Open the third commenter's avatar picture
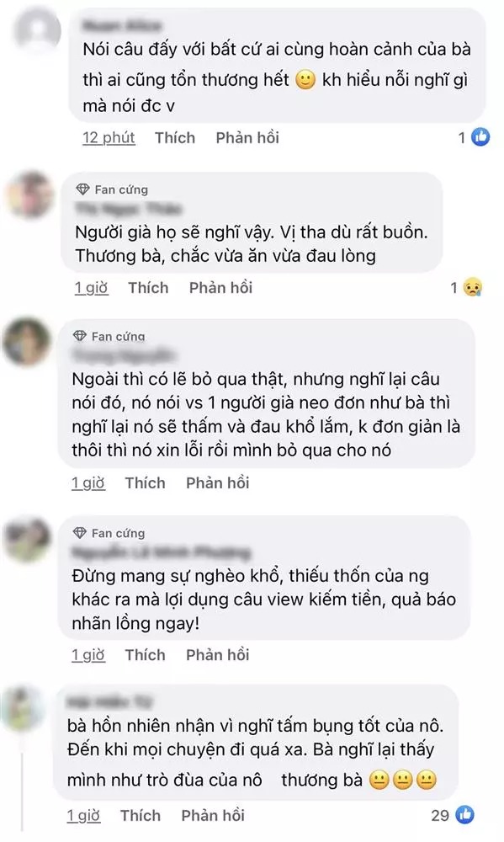The height and width of the screenshot is (842, 504). (27, 342)
